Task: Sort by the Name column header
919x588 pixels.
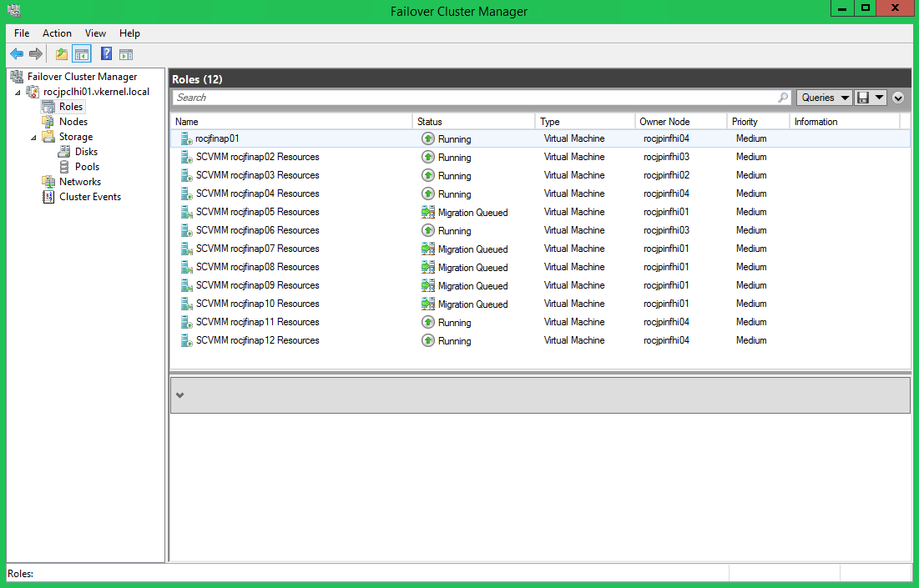Action: 291,122
